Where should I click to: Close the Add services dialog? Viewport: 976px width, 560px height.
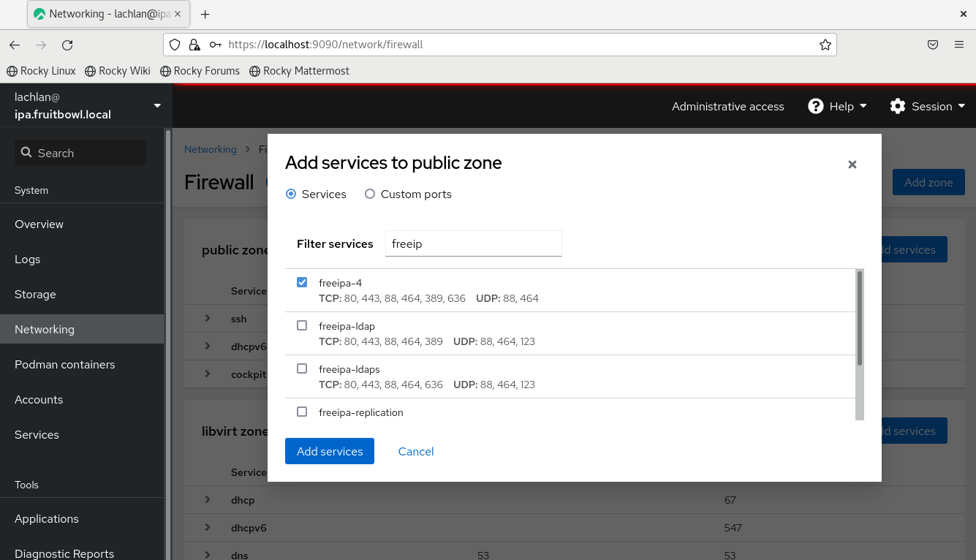point(852,165)
